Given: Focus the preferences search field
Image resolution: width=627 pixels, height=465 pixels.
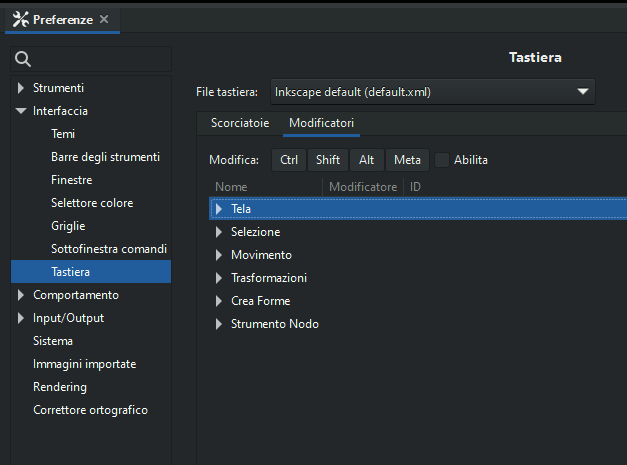Looking at the screenshot, I should coord(91,59).
